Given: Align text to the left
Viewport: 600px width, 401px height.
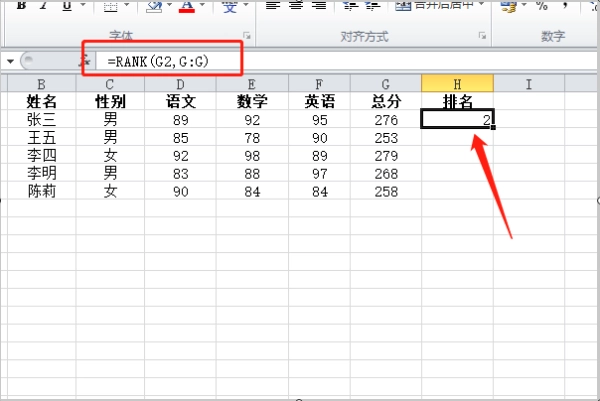Looking at the screenshot, I should [x=273, y=5].
